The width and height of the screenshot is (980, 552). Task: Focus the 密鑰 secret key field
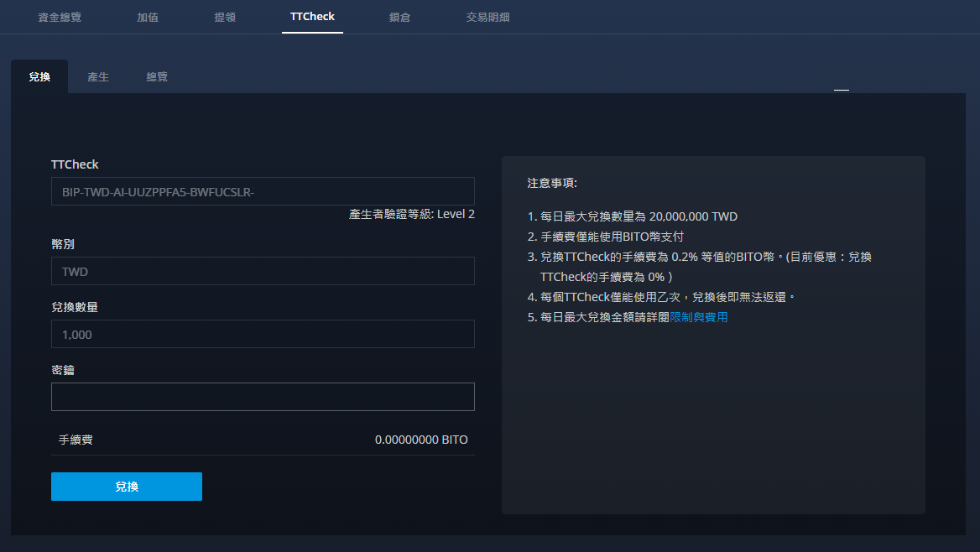pos(263,397)
